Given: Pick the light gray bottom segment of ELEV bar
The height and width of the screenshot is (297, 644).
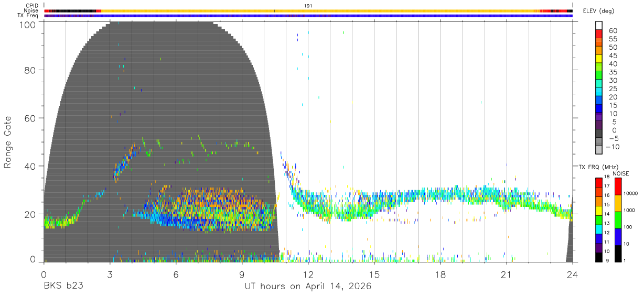Looking at the screenshot, I should pos(599,150).
